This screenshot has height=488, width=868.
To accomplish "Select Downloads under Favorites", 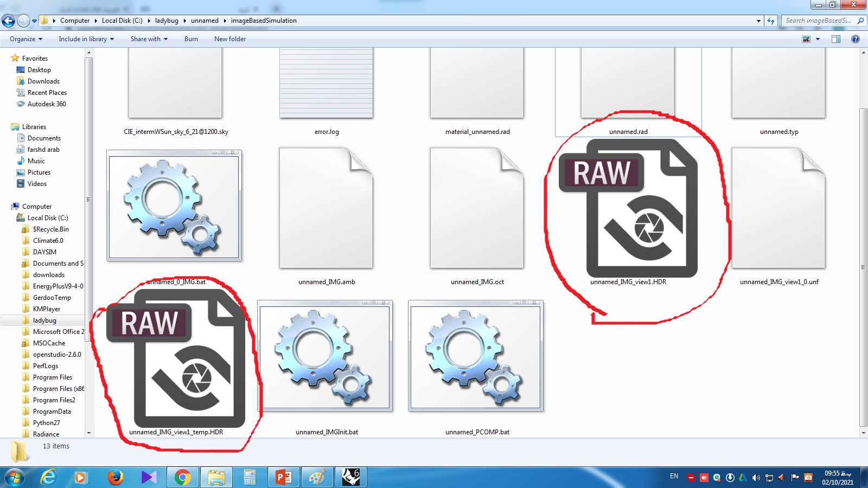I will (43, 81).
